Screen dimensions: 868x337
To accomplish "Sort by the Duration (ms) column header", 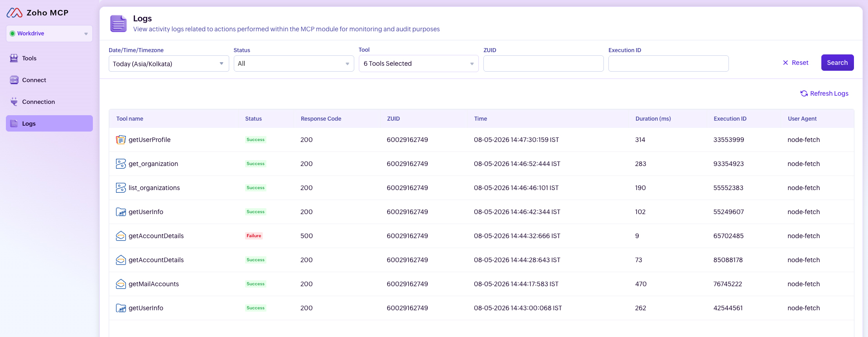I will click(653, 119).
